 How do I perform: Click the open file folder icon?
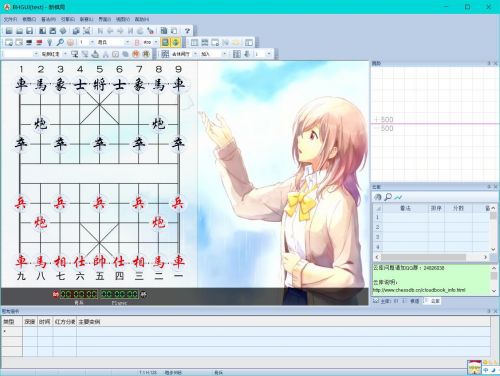pos(19,31)
